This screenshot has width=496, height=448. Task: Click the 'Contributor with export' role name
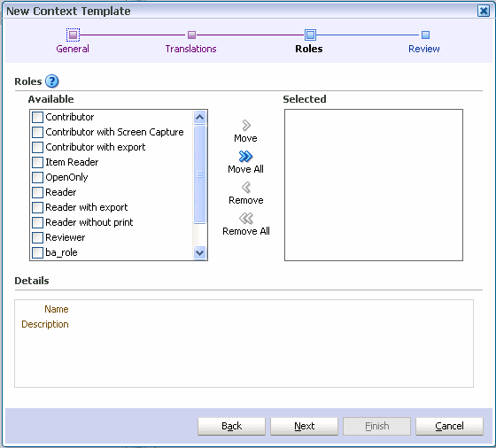pyautogui.click(x=96, y=147)
